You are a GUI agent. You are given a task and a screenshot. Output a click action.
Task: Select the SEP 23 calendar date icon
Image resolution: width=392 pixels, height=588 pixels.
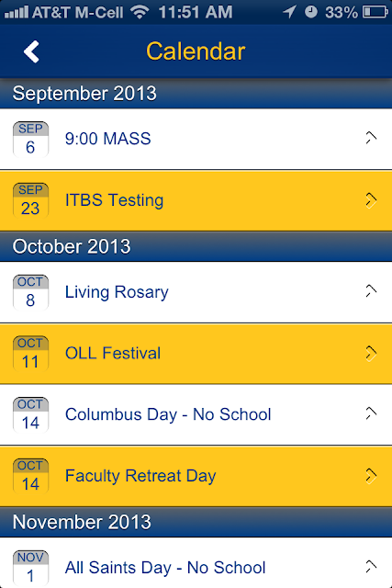point(30,200)
